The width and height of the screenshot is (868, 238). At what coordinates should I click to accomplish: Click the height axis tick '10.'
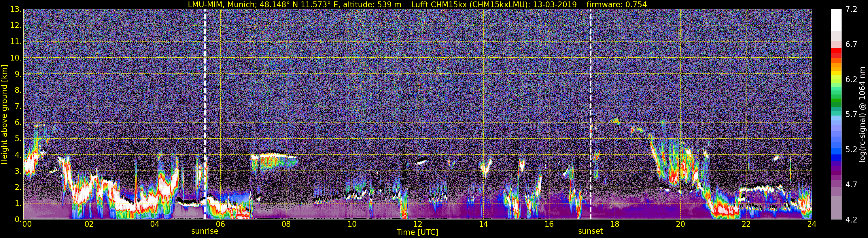coord(16,58)
